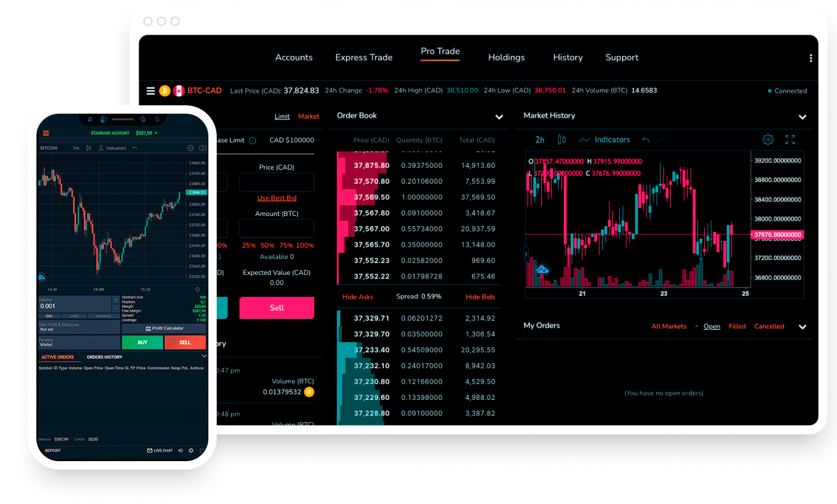837x504 pixels.
Task: Click the info icon beside Purchase Limit
Action: pos(252,140)
